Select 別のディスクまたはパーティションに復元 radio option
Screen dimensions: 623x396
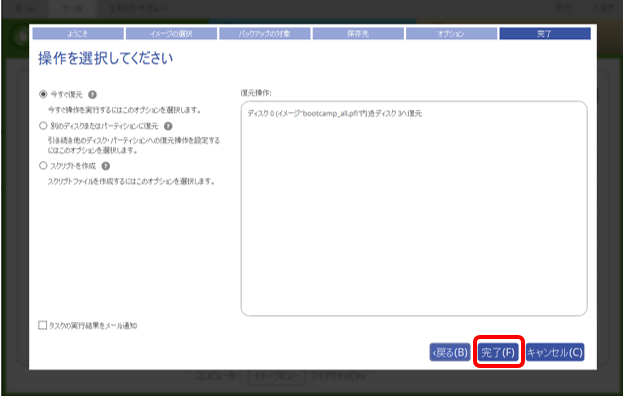click(x=43, y=126)
